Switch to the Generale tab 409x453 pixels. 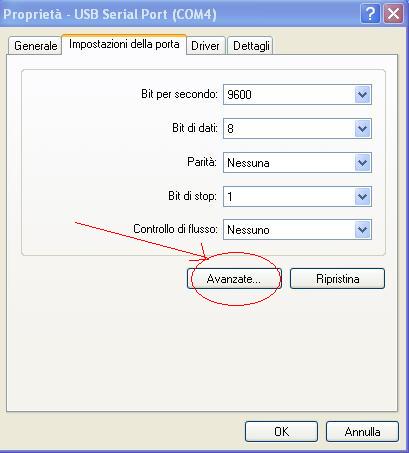tap(35, 46)
